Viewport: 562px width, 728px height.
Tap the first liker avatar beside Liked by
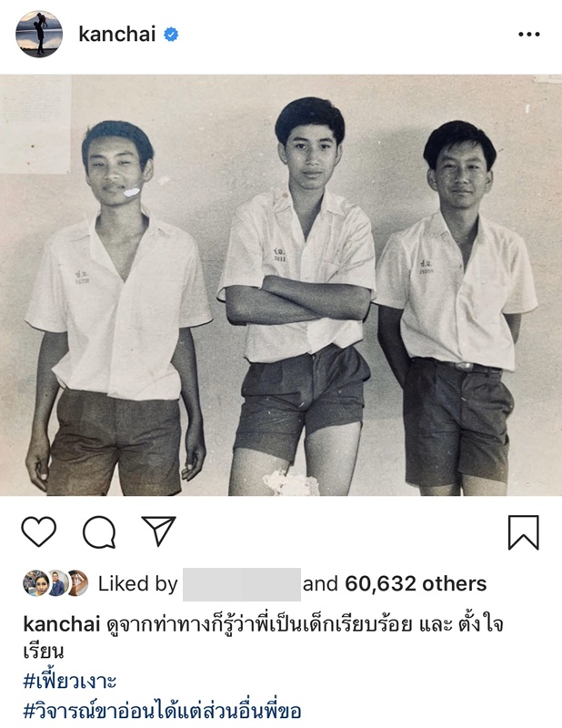coord(35,583)
